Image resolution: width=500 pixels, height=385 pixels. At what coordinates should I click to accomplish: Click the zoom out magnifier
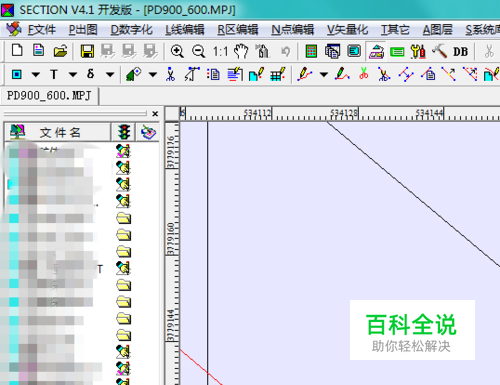click(x=199, y=52)
